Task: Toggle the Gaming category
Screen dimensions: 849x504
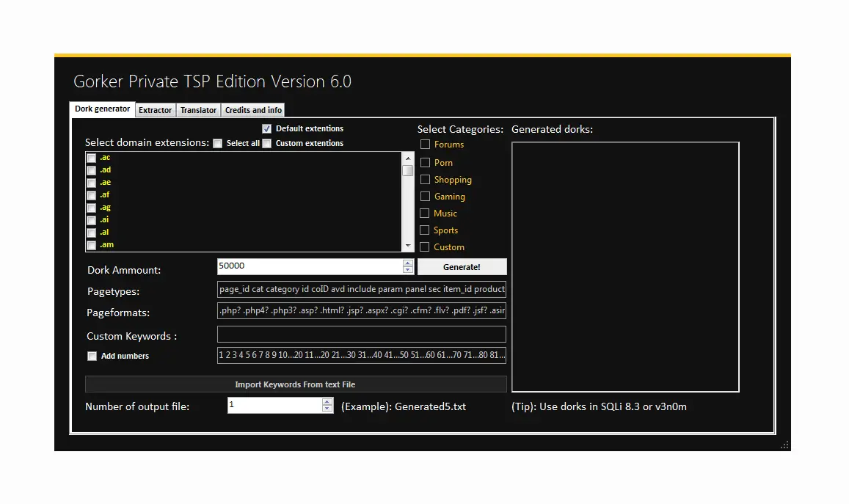Action: coord(425,196)
